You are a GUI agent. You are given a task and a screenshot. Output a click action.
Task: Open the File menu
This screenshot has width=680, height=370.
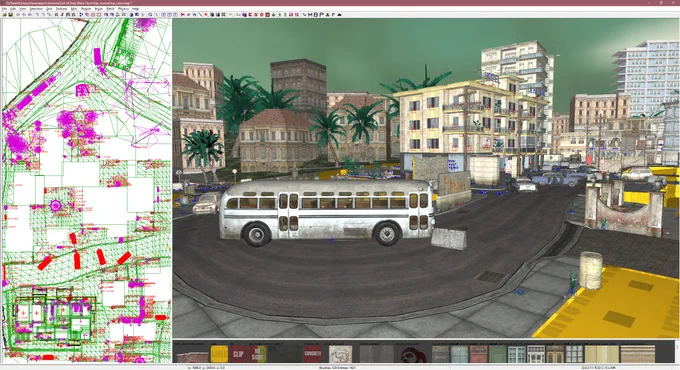point(4,9)
